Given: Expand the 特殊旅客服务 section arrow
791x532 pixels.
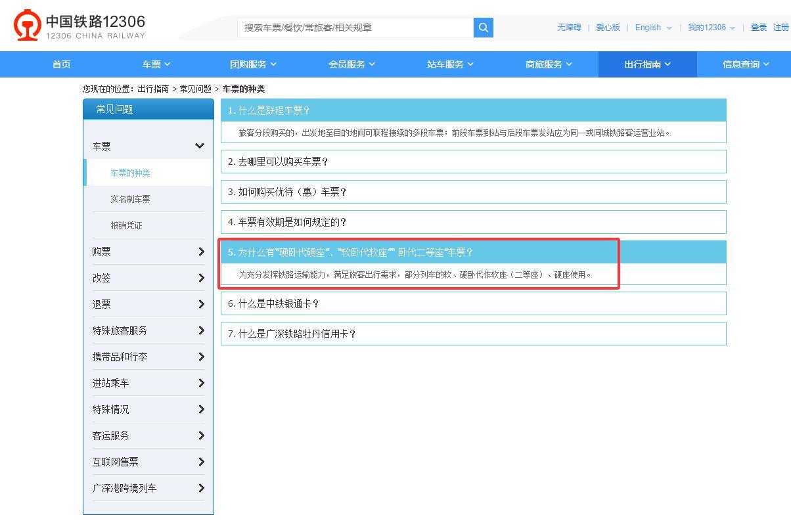Looking at the screenshot, I should pos(201,330).
